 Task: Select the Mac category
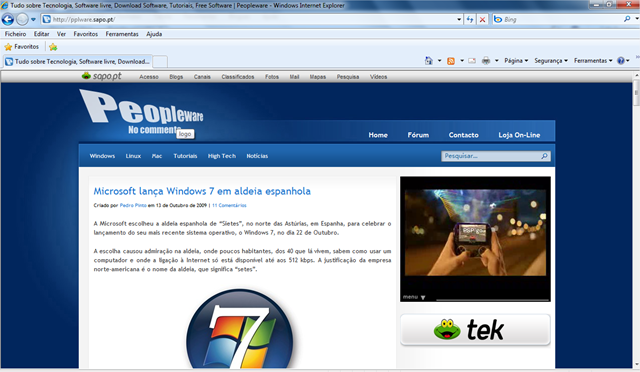157,156
